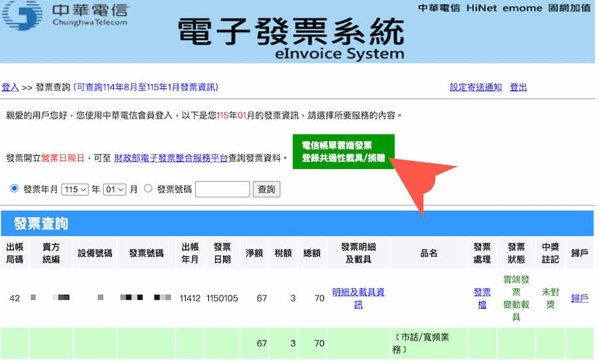The image size is (599, 364).
Task: Open 設定寄送通知 link
Action: pos(476,87)
